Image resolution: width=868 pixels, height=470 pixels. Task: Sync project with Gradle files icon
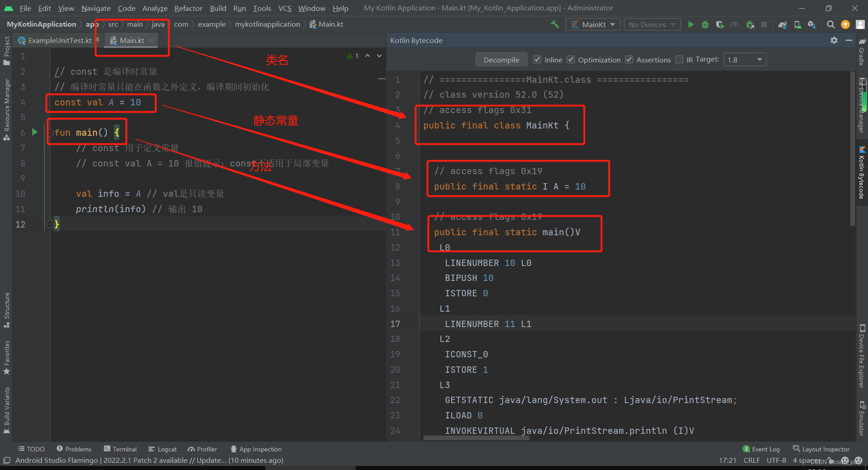click(x=783, y=24)
